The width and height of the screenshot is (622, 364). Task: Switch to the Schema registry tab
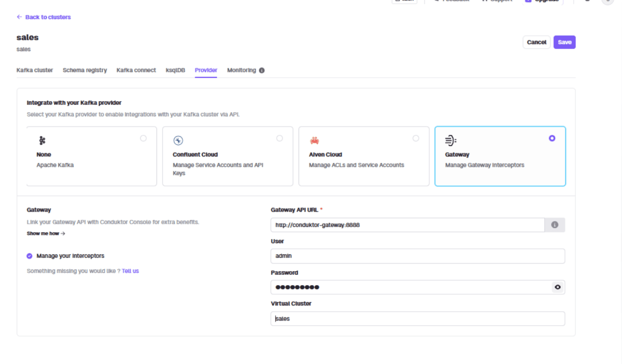point(84,70)
